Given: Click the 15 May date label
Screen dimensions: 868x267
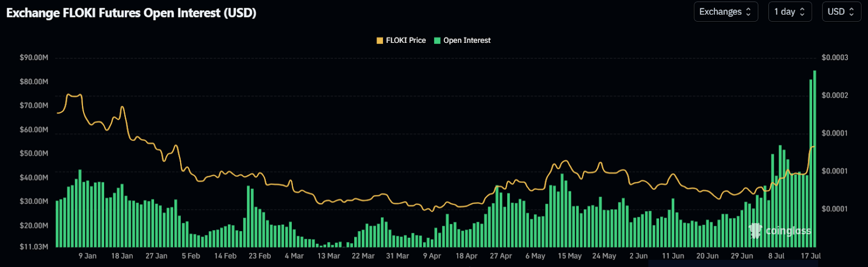Looking at the screenshot, I should click(x=570, y=256).
